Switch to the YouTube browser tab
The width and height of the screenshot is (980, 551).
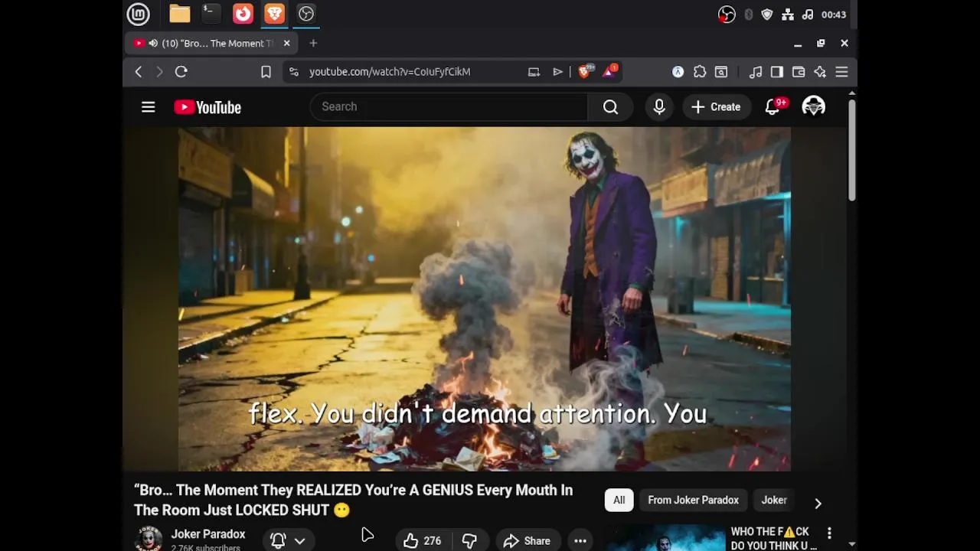[211, 44]
